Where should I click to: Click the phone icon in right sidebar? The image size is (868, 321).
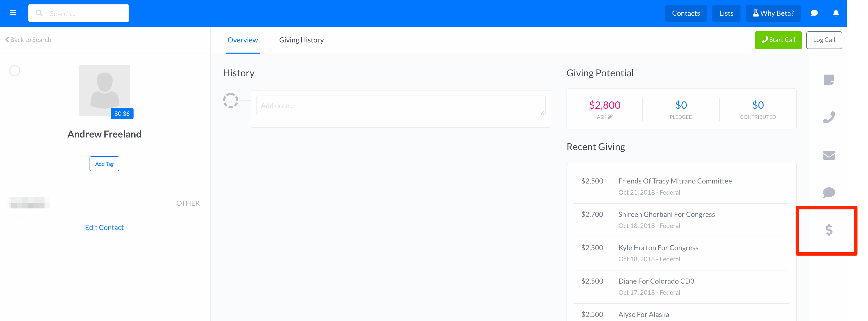829,117
